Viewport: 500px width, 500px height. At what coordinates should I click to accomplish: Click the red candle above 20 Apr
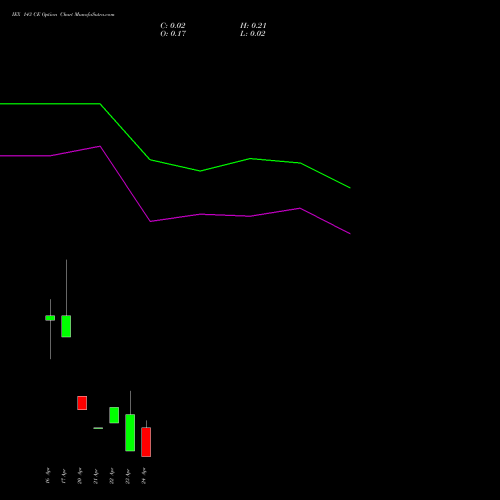point(82,403)
